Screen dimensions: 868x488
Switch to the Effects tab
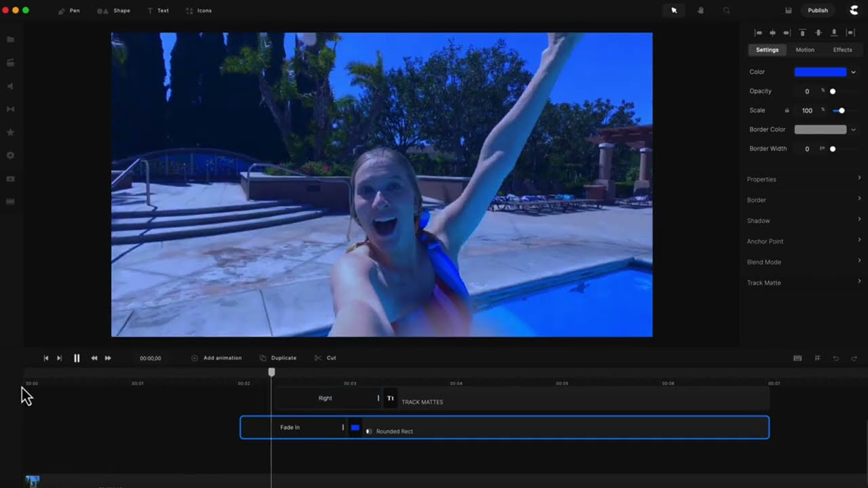[842, 49]
